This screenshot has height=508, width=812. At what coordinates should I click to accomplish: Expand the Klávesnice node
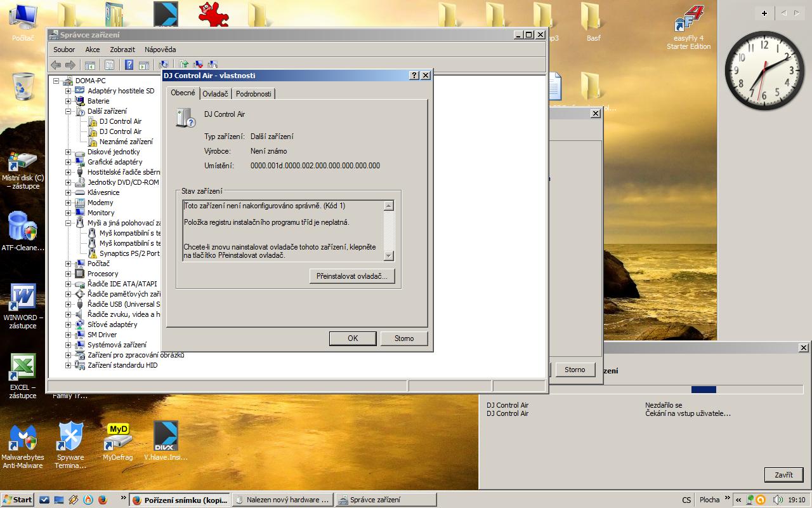click(68, 192)
